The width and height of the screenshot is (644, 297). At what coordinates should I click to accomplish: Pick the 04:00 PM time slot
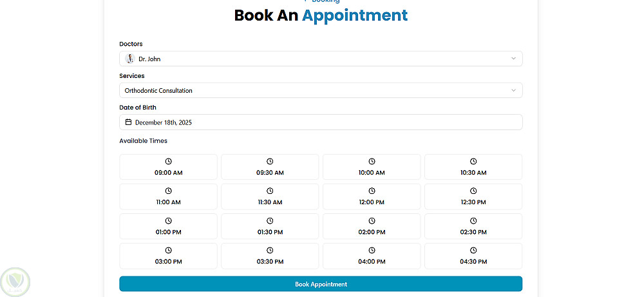tap(372, 256)
